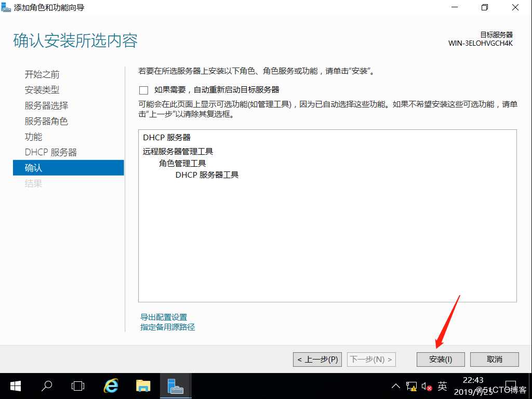Select 安装类型 step in sidebar
532x399 pixels.
pyautogui.click(x=42, y=90)
